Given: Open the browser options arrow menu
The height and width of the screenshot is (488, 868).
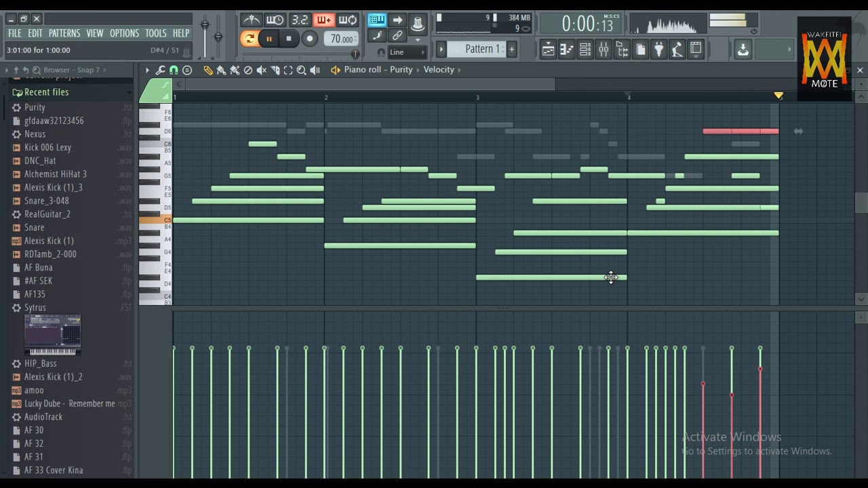Looking at the screenshot, I should tap(7, 70).
